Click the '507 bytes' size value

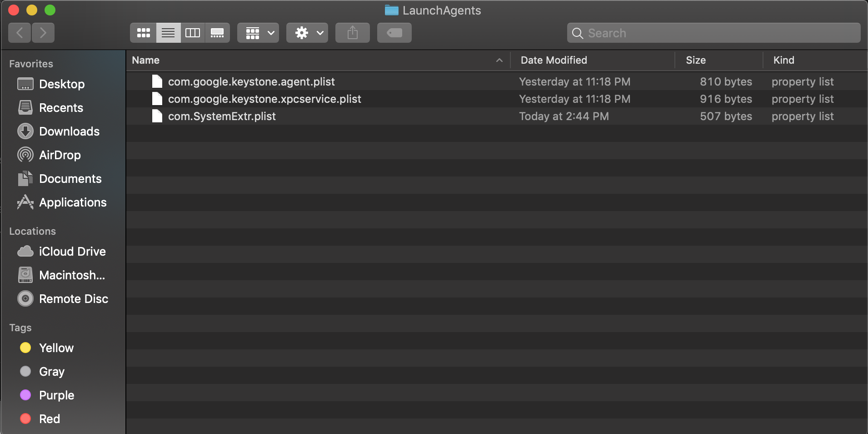coord(726,116)
